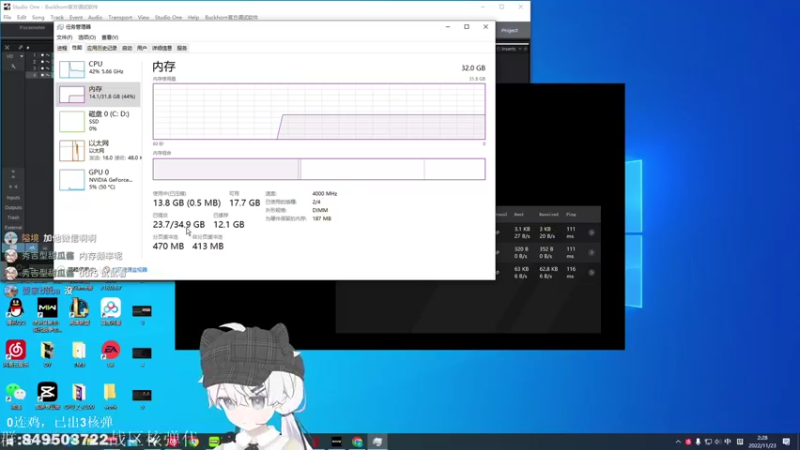800x450 pixels.
Task: Click the Project button in Studio One
Action: 509,31
